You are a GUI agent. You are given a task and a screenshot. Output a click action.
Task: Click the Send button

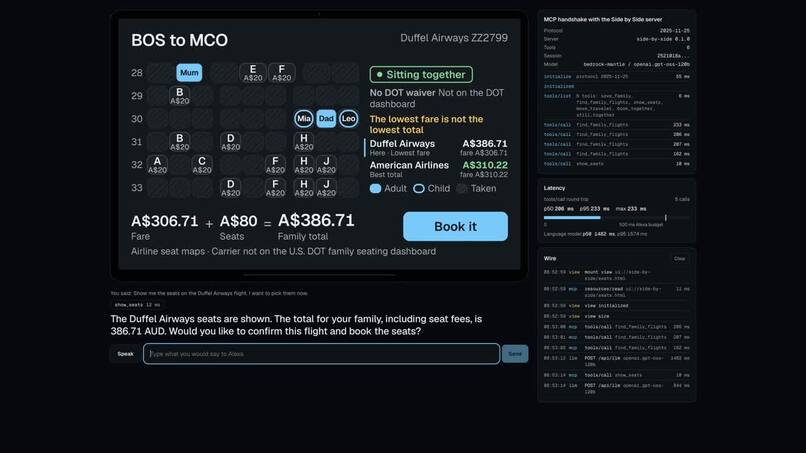pyautogui.click(x=515, y=354)
